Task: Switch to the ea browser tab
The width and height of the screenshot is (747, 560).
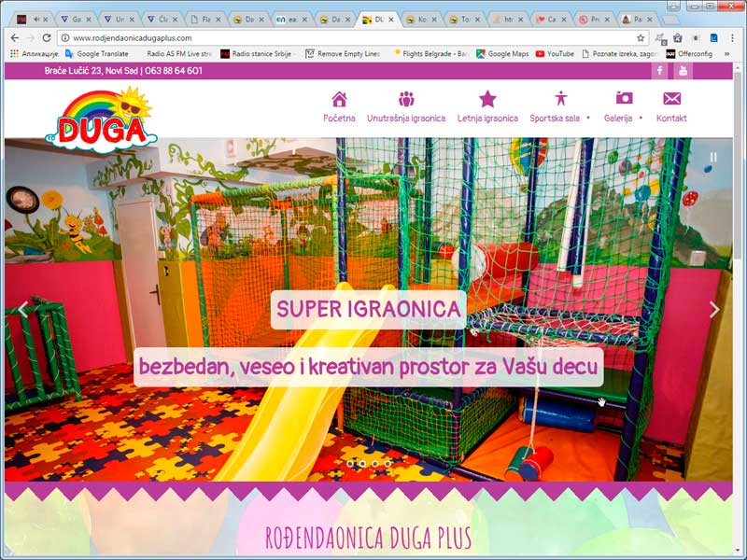Action: tap(292, 20)
